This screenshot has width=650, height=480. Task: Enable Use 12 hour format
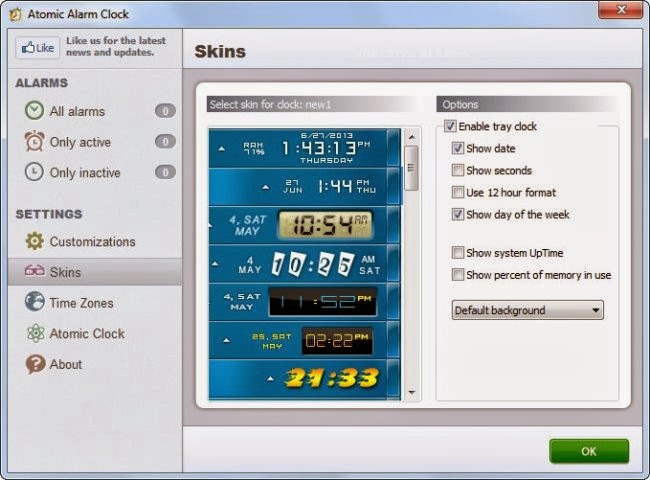tap(458, 192)
